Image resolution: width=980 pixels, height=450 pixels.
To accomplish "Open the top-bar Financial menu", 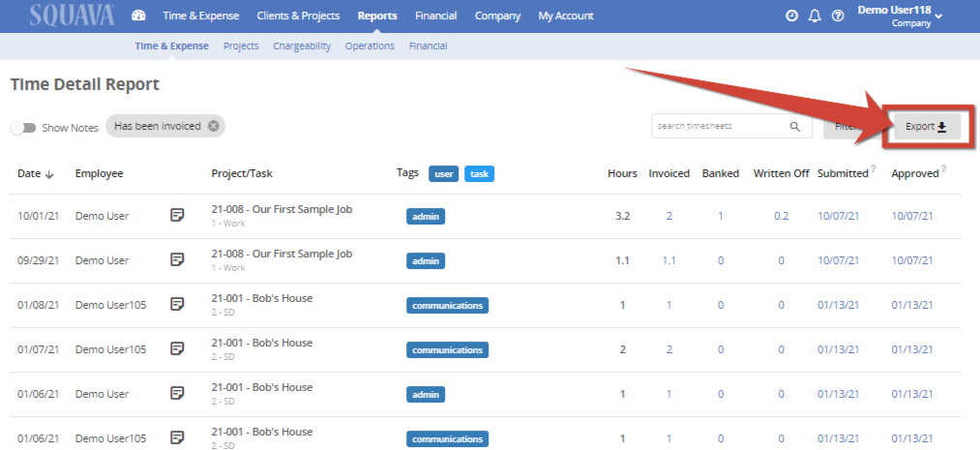I will [435, 15].
